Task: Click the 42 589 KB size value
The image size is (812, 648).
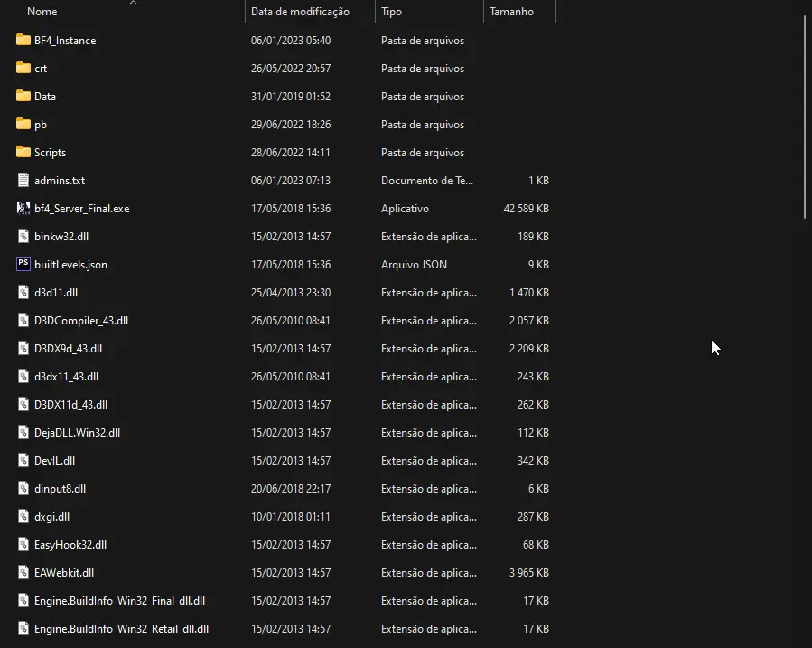Action: click(526, 208)
